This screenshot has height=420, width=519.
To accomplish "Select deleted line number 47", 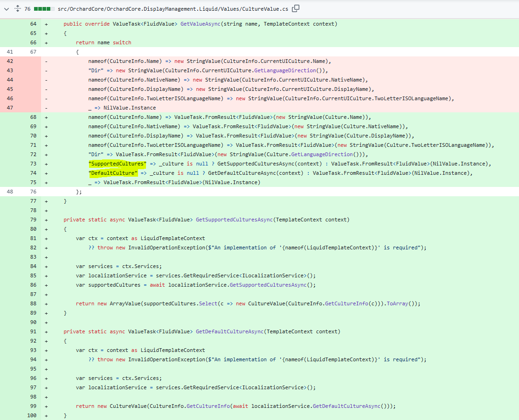I will click(x=10, y=108).
